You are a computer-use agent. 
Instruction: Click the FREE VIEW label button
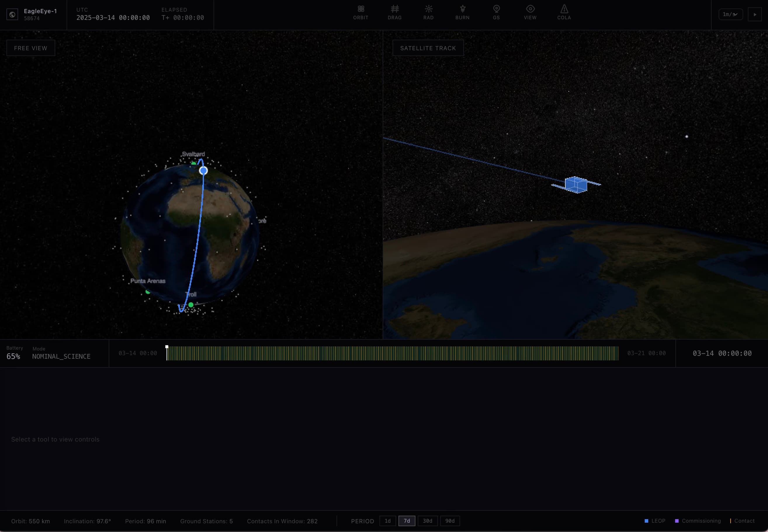tap(31, 48)
